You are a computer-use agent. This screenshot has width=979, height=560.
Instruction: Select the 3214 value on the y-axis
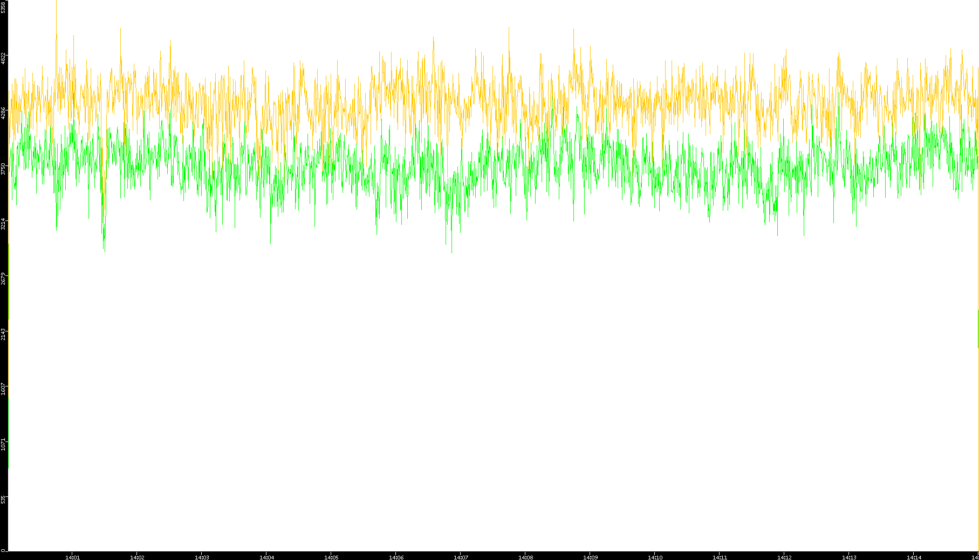3,224
